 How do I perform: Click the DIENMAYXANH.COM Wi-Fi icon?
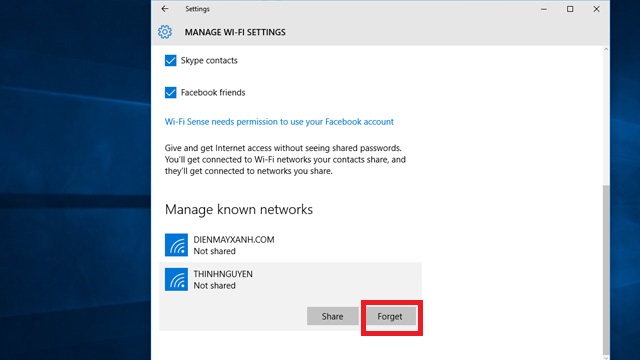(x=176, y=245)
